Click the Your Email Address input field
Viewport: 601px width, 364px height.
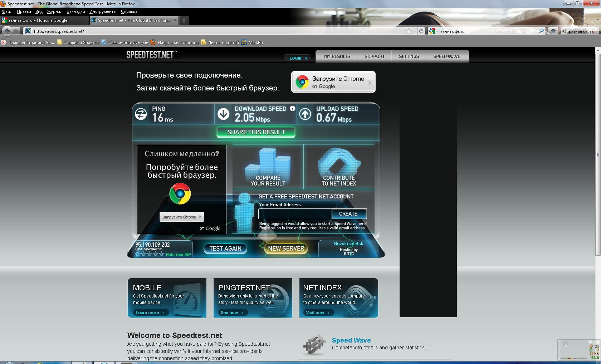(x=295, y=214)
